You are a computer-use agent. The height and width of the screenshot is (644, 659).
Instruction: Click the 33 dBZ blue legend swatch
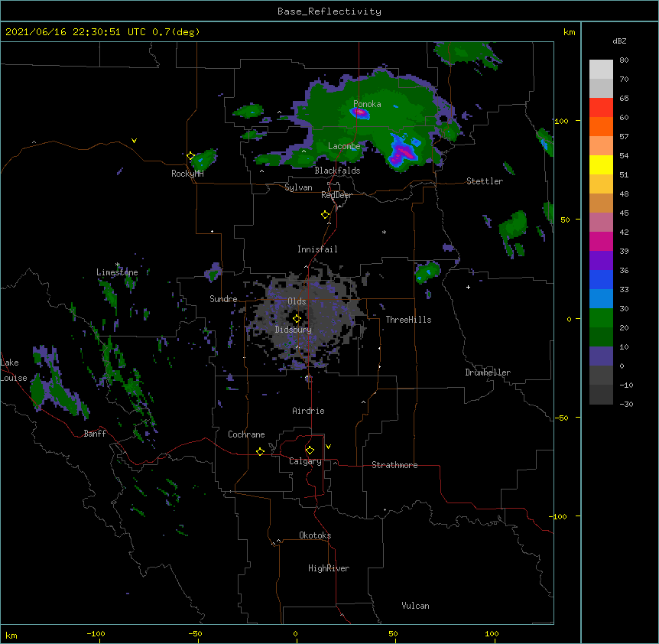601,279
